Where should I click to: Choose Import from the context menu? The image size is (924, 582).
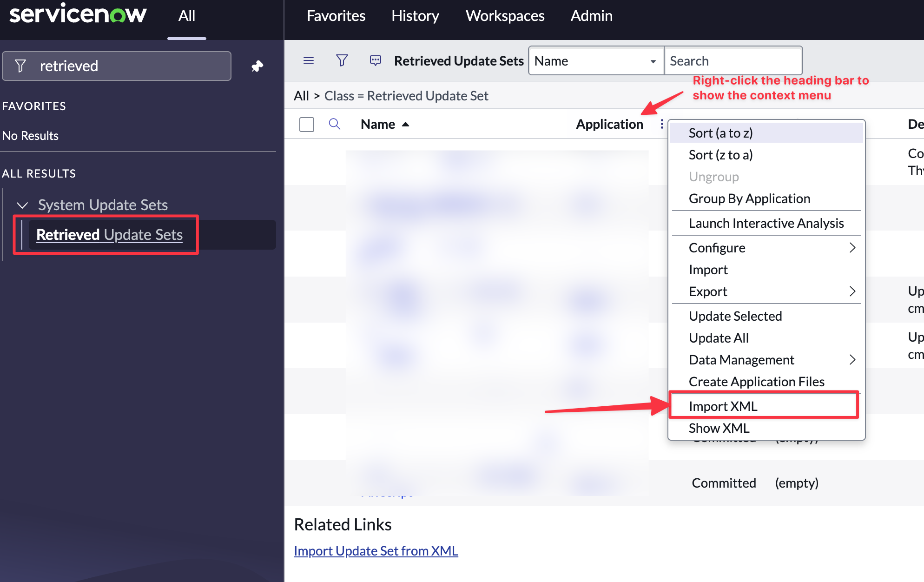767,270
